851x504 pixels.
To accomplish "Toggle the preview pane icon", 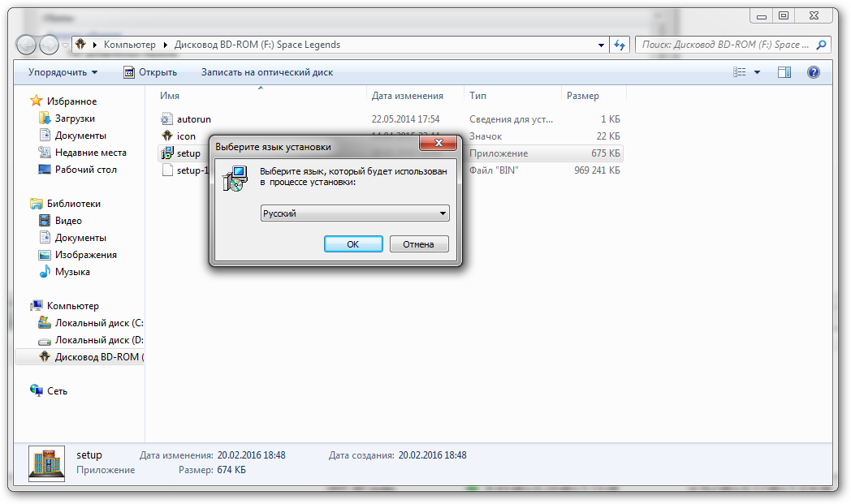I will click(784, 72).
